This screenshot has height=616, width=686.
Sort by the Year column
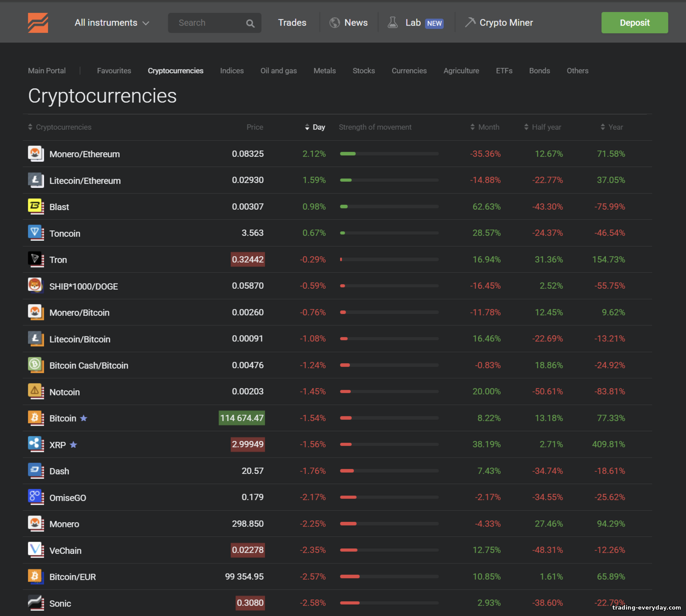(x=611, y=127)
